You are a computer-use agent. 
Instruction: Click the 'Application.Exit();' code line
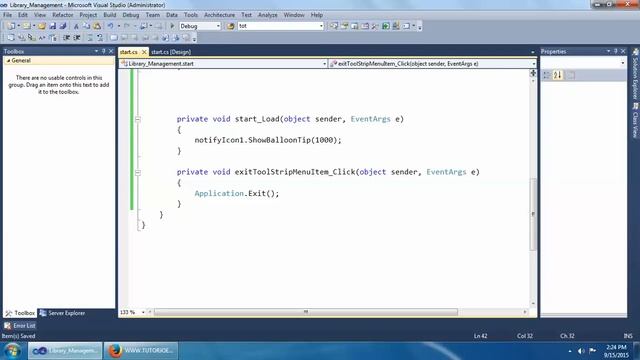coord(237,193)
